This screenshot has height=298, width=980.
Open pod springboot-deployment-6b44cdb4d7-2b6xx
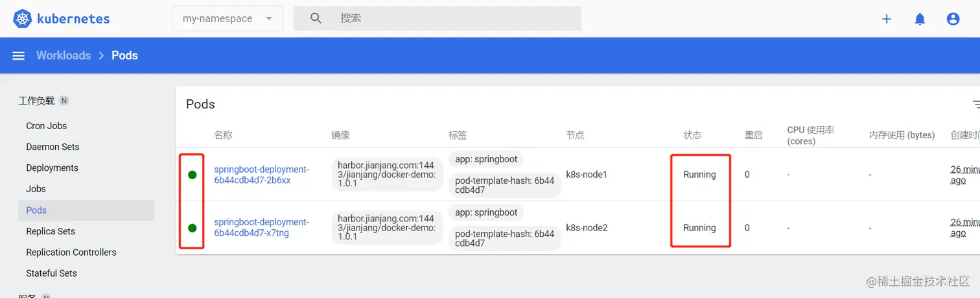coord(262,175)
